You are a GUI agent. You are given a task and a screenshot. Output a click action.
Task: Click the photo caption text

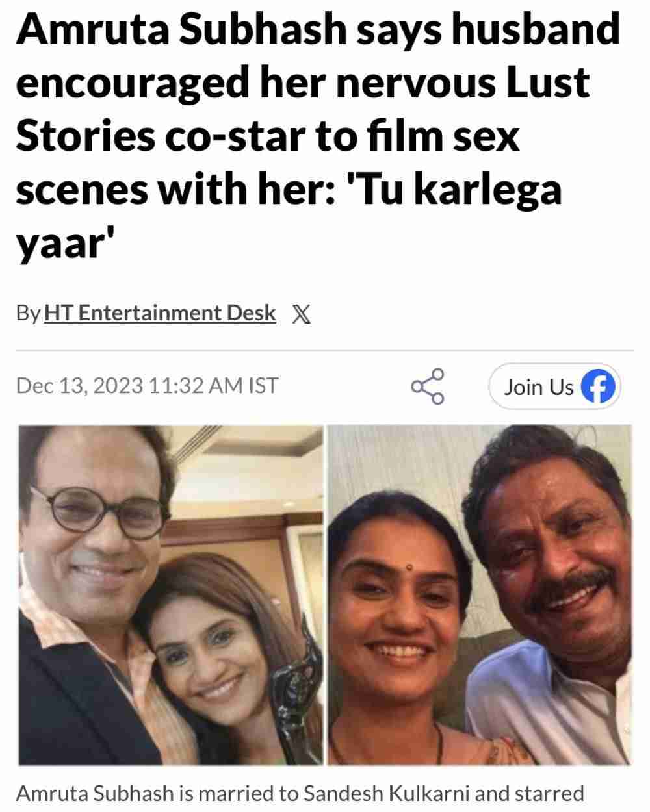(299, 794)
